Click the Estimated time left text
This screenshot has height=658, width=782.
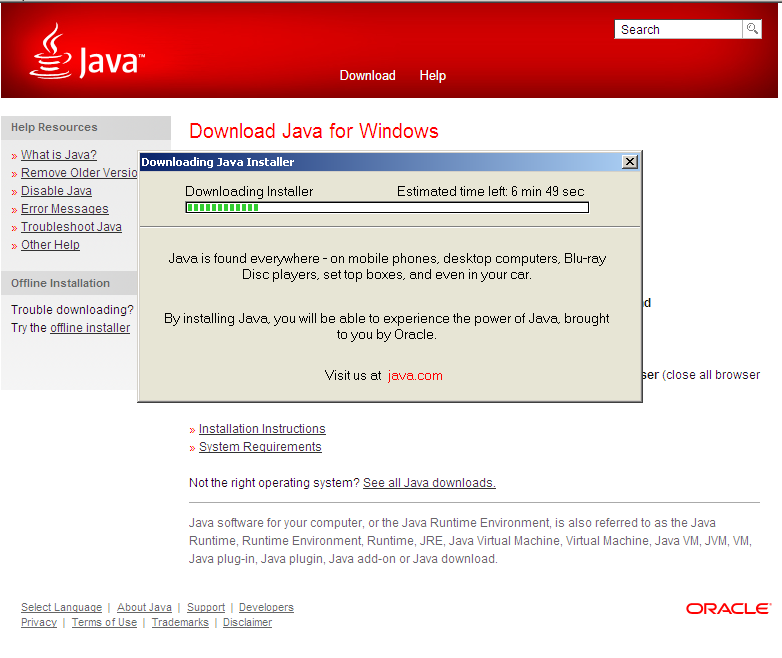tap(490, 192)
